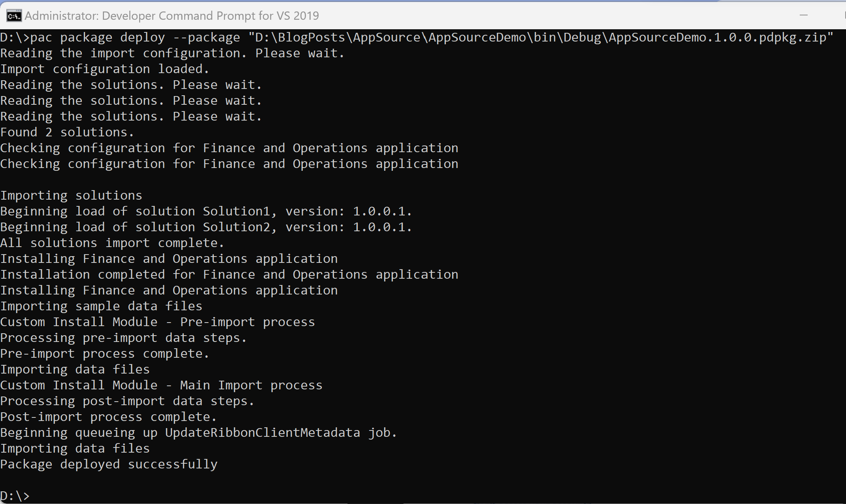Viewport: 846px width, 504px height.
Task: Click the UpdateRibbonClientMetadata job line
Action: click(x=198, y=433)
